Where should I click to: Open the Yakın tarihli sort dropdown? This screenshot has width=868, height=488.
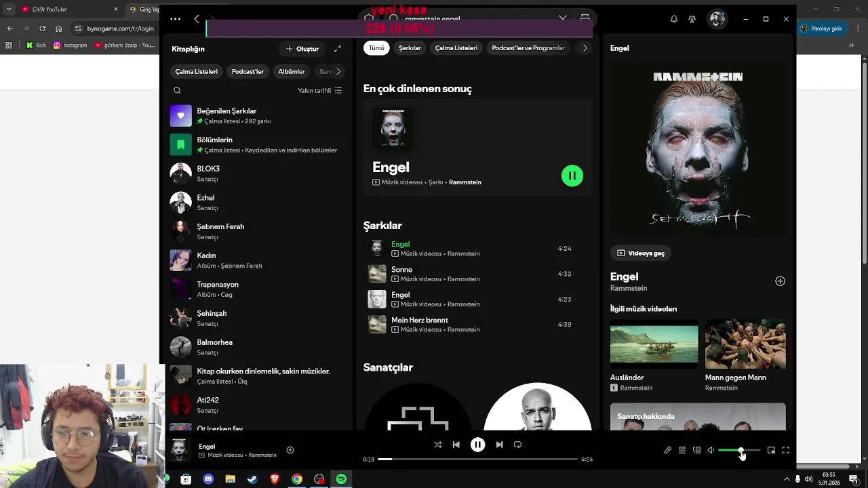(x=319, y=90)
